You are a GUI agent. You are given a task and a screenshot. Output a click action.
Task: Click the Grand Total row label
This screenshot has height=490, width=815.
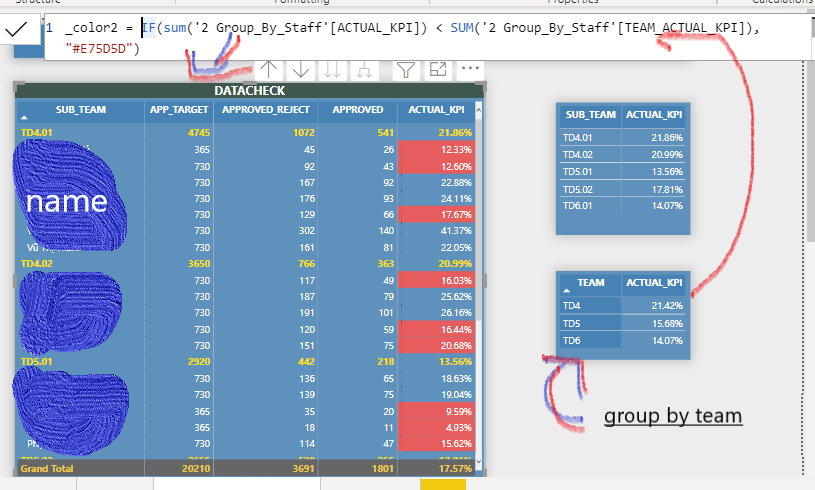[47, 468]
